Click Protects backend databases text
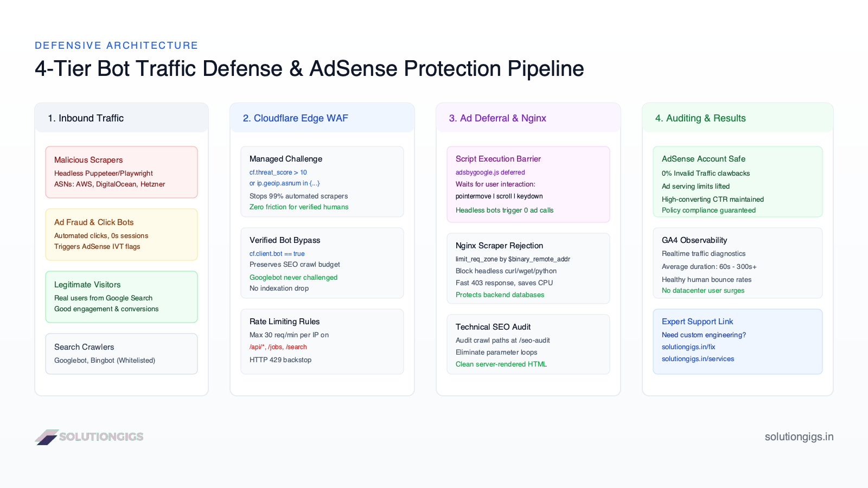 [x=500, y=295]
